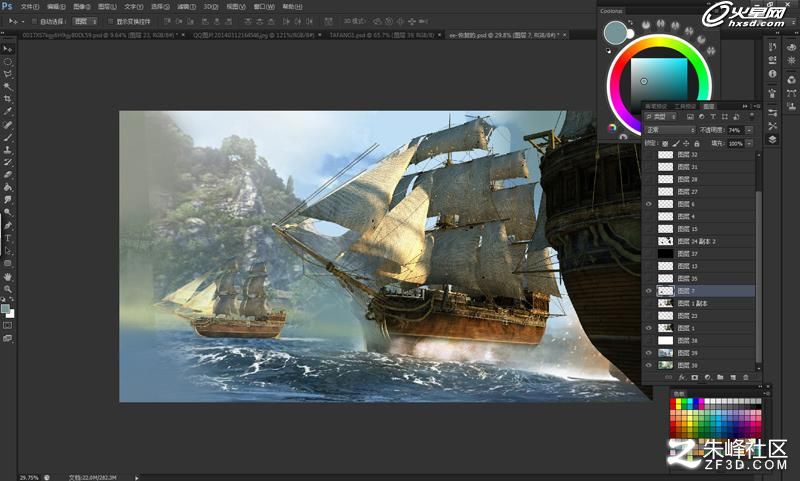
Task: Enable the auto-select checkbox
Action: point(34,21)
